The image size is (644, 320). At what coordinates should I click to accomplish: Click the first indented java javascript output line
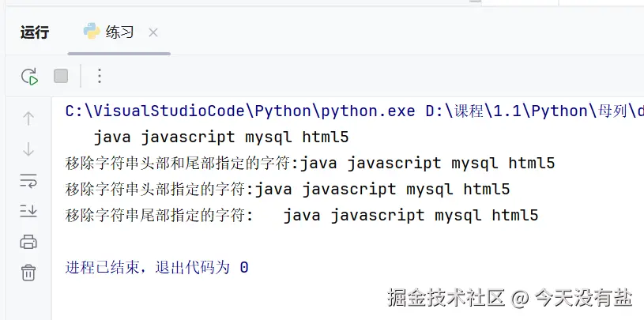(221, 137)
